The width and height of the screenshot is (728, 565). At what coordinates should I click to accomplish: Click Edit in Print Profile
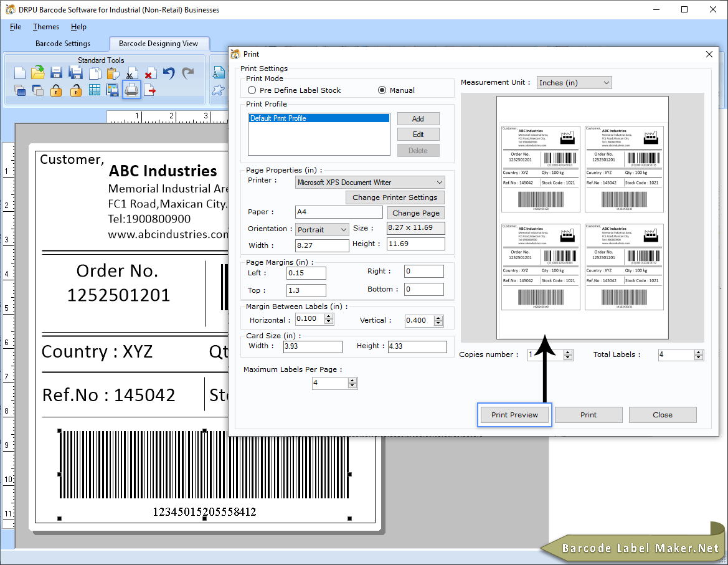pos(418,135)
